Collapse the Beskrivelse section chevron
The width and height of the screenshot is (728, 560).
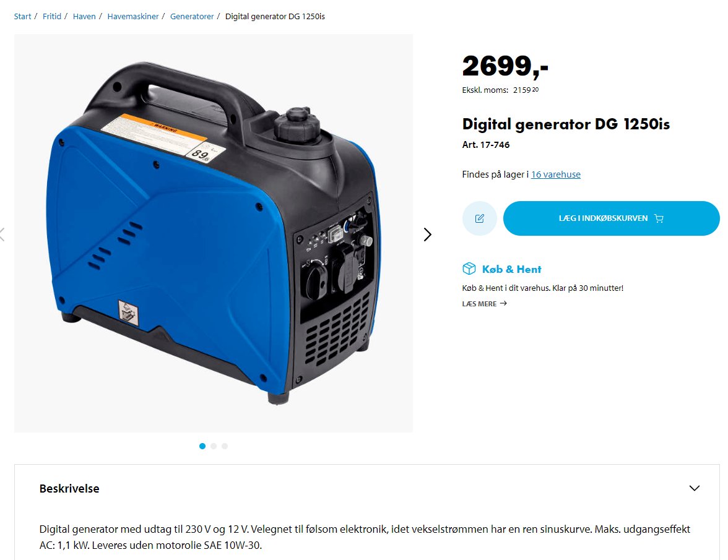[x=694, y=488]
